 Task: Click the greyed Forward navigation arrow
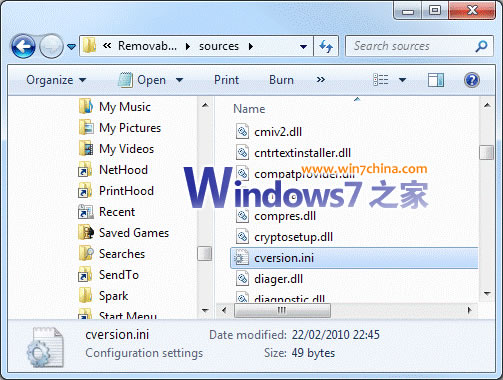click(51, 46)
